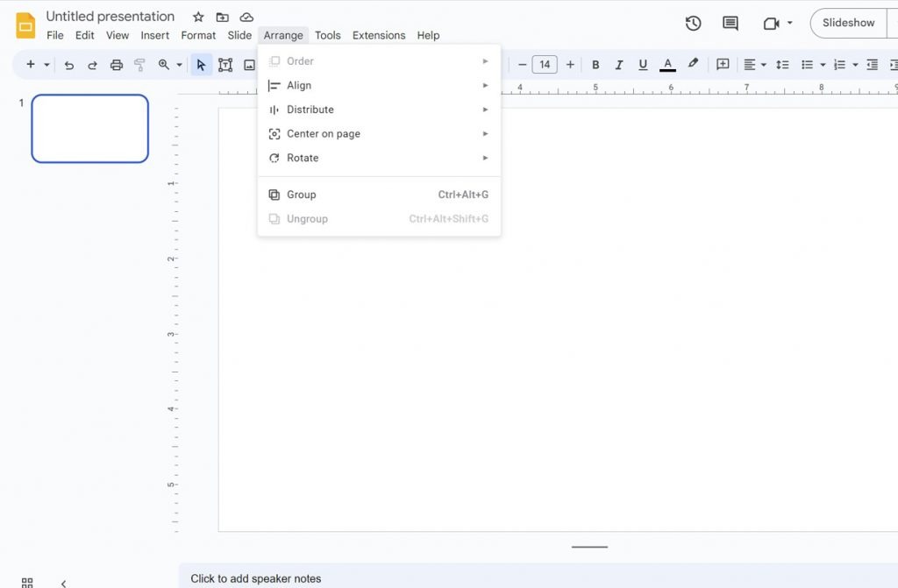
Task: Click the speaker notes placeholder
Action: [x=255, y=578]
